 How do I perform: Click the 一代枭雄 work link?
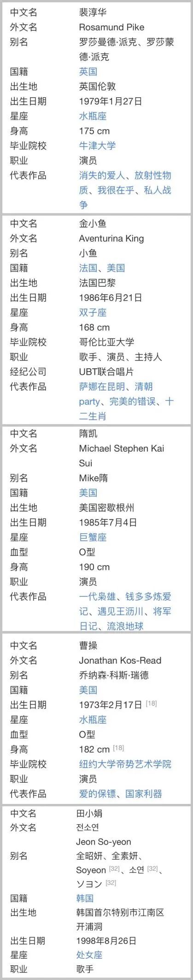[x=97, y=596]
